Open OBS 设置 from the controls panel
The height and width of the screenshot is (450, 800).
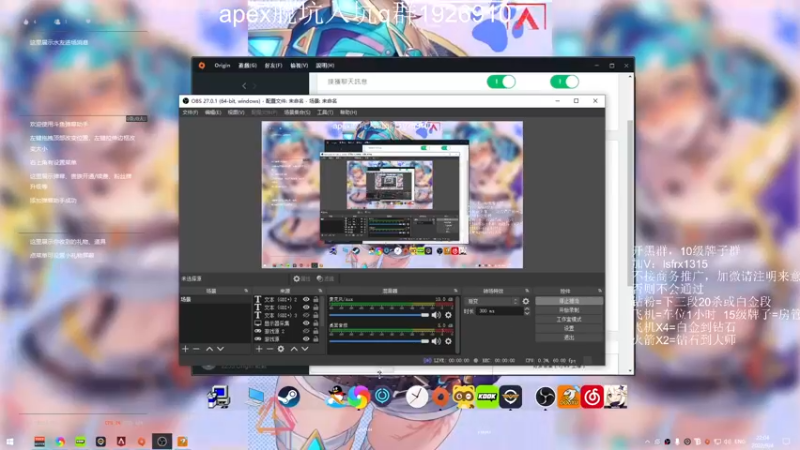569,329
